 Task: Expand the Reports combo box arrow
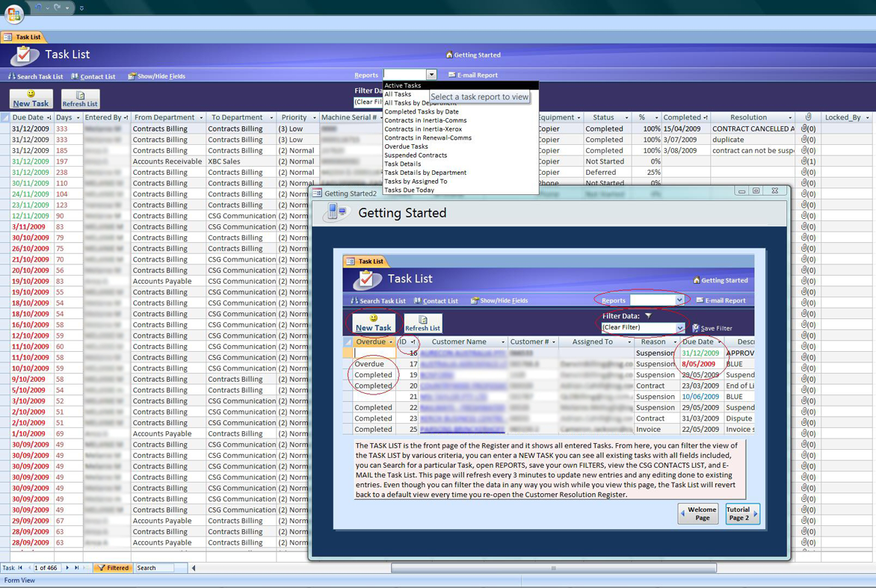pyautogui.click(x=431, y=75)
